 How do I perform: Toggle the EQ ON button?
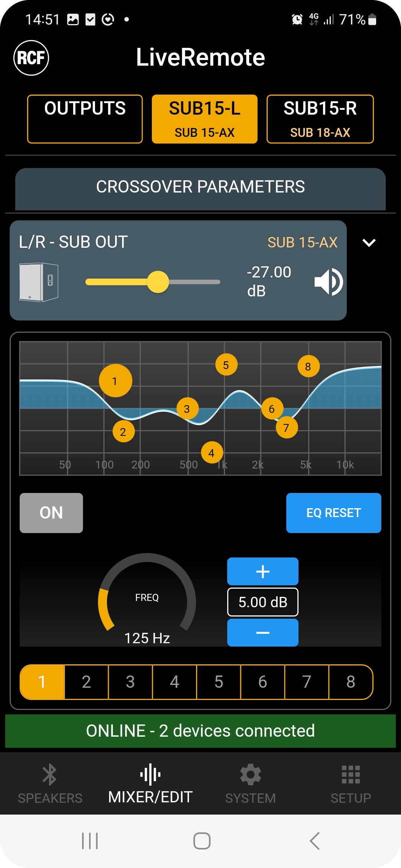(51, 513)
